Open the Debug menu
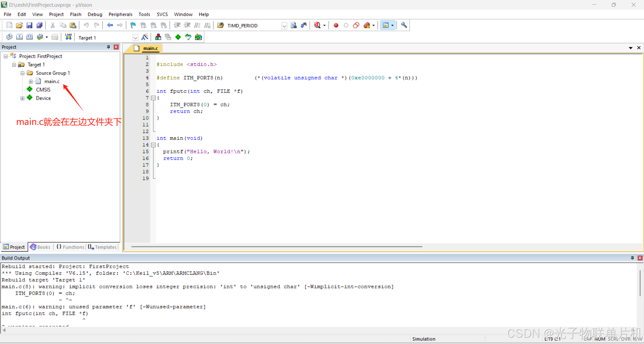 95,14
